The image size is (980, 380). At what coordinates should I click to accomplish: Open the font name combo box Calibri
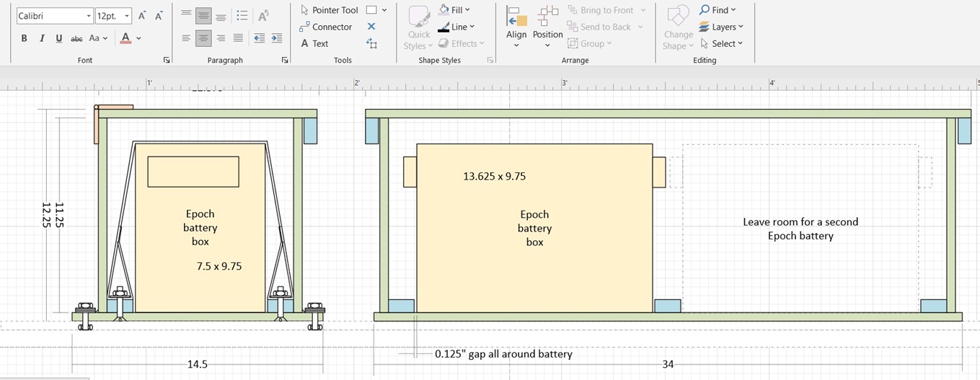click(55, 16)
